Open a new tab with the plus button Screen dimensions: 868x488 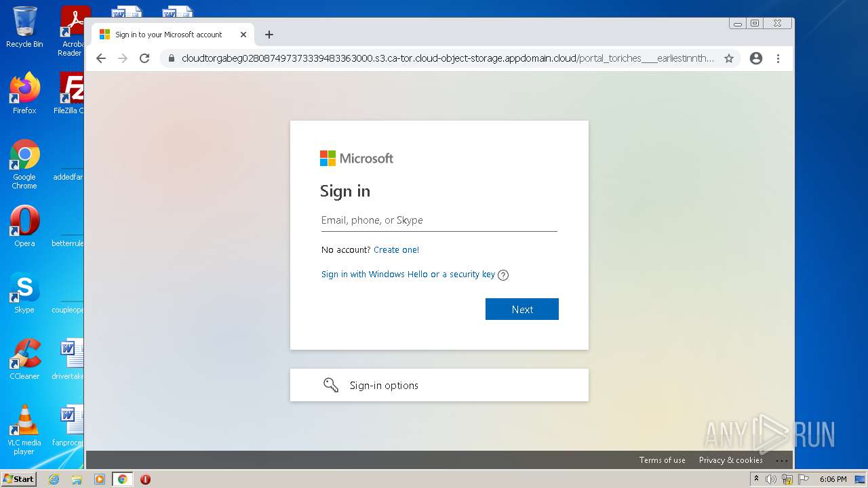click(x=269, y=35)
